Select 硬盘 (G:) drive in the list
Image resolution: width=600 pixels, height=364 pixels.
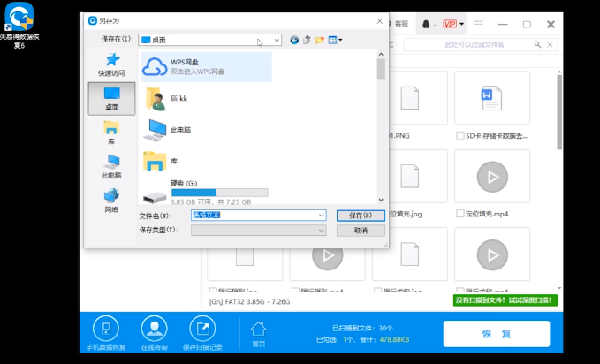pyautogui.click(x=206, y=193)
